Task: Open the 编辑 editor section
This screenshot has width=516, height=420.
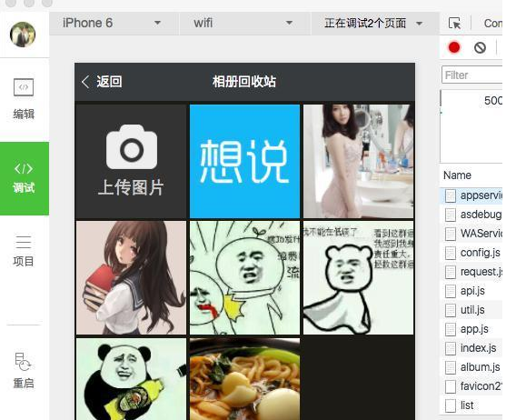Action: tap(24, 98)
